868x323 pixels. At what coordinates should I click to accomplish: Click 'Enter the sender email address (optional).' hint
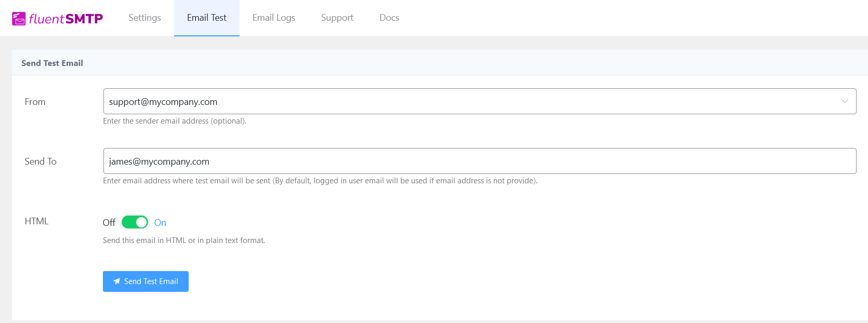pos(175,121)
